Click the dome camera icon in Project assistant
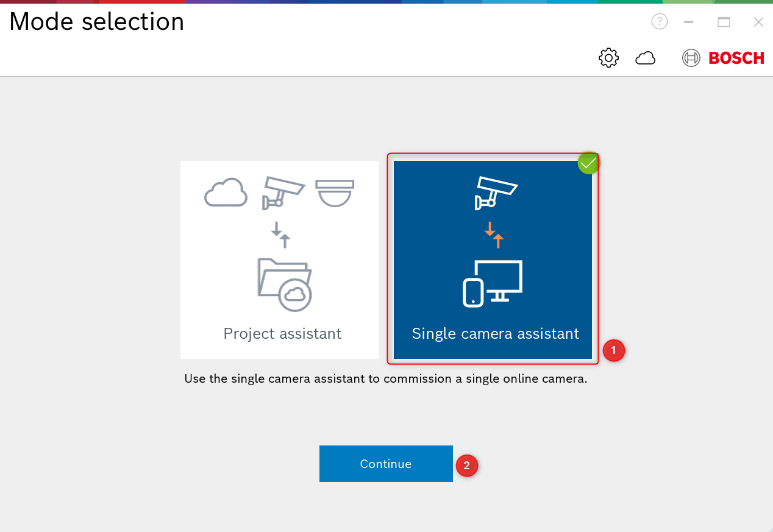773x532 pixels. pos(335,193)
